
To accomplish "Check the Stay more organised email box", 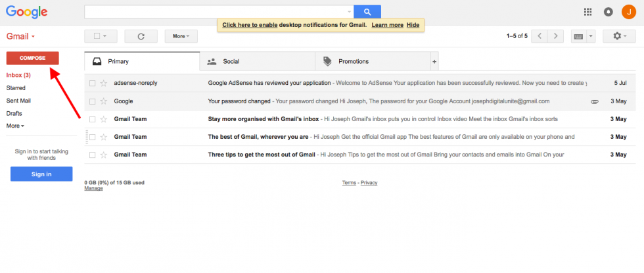I will coord(93,119).
